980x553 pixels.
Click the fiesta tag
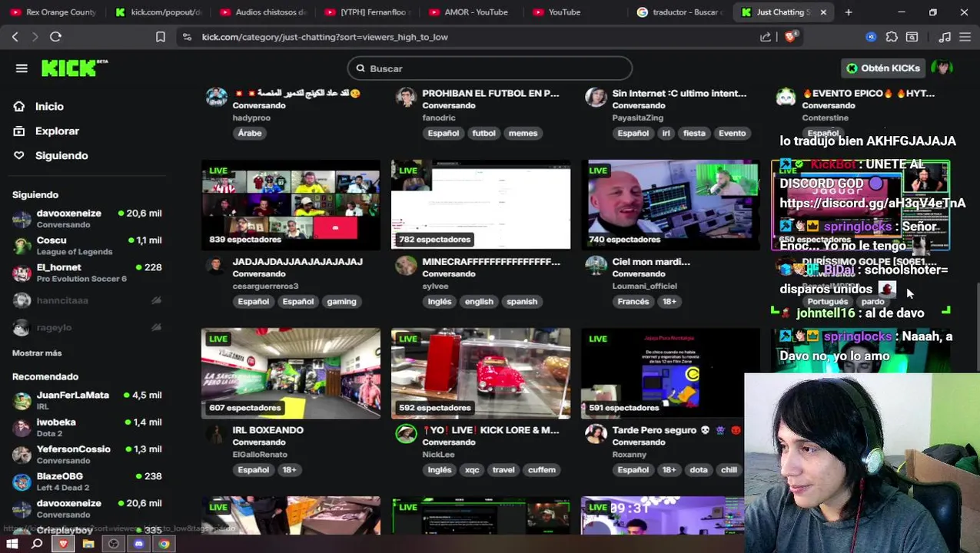[694, 134]
